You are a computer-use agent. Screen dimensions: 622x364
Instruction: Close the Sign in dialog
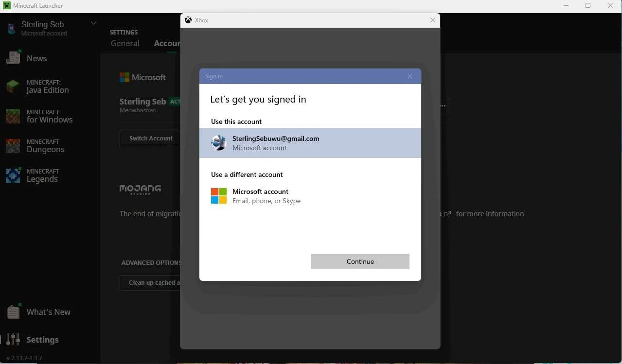pyautogui.click(x=410, y=76)
